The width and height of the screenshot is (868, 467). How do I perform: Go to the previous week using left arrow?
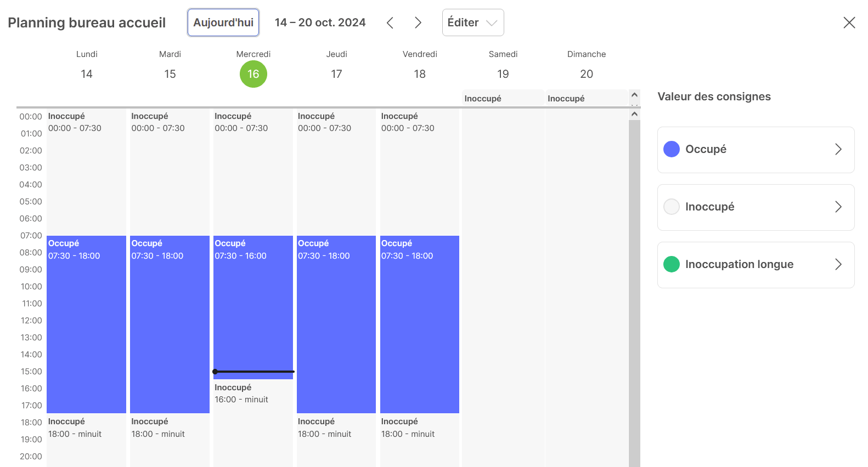390,22
